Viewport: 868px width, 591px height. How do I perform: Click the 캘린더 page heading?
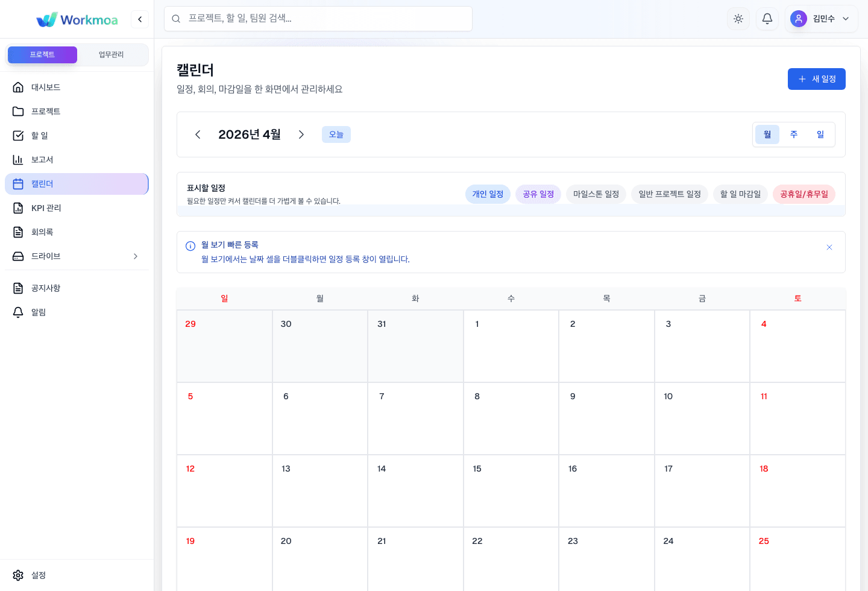point(195,70)
